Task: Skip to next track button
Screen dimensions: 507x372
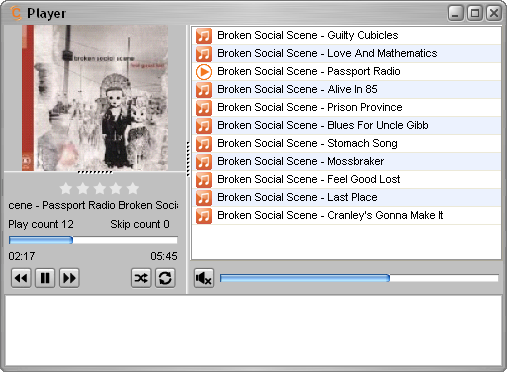Action: pyautogui.click(x=69, y=278)
